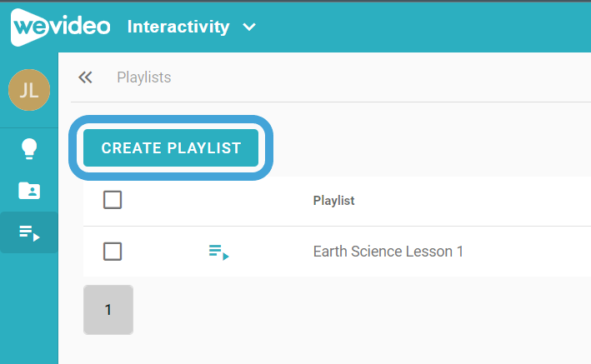The width and height of the screenshot is (591, 364).
Task: Collapse the panel using double-chevron icon
Action: (x=85, y=77)
